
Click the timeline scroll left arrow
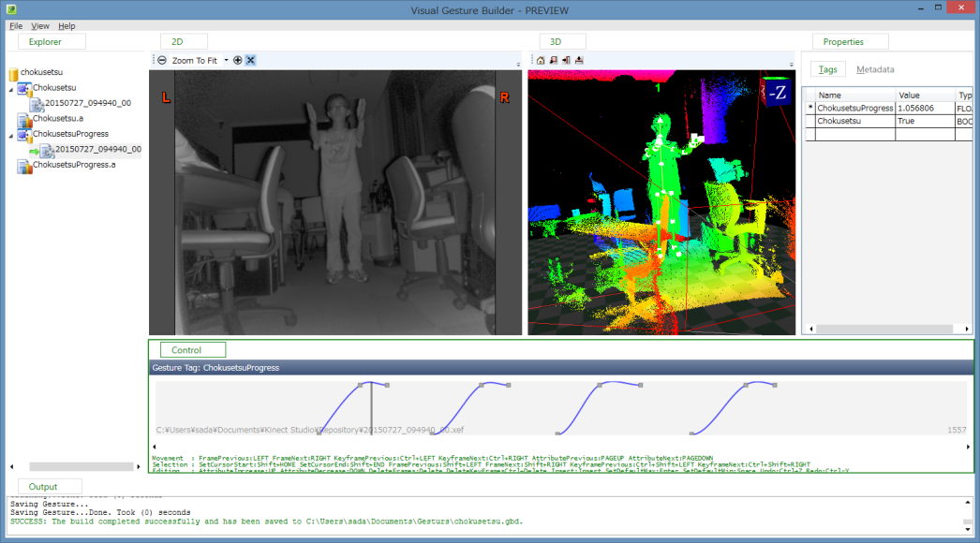(x=155, y=447)
